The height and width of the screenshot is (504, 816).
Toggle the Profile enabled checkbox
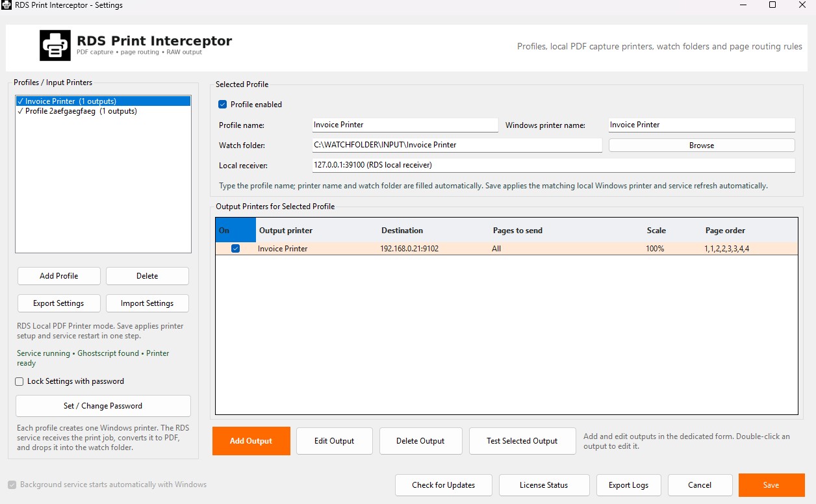tap(222, 105)
